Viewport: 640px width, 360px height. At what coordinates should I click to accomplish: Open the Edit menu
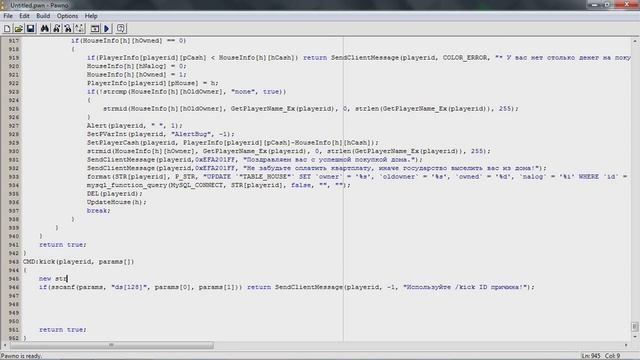[24, 16]
